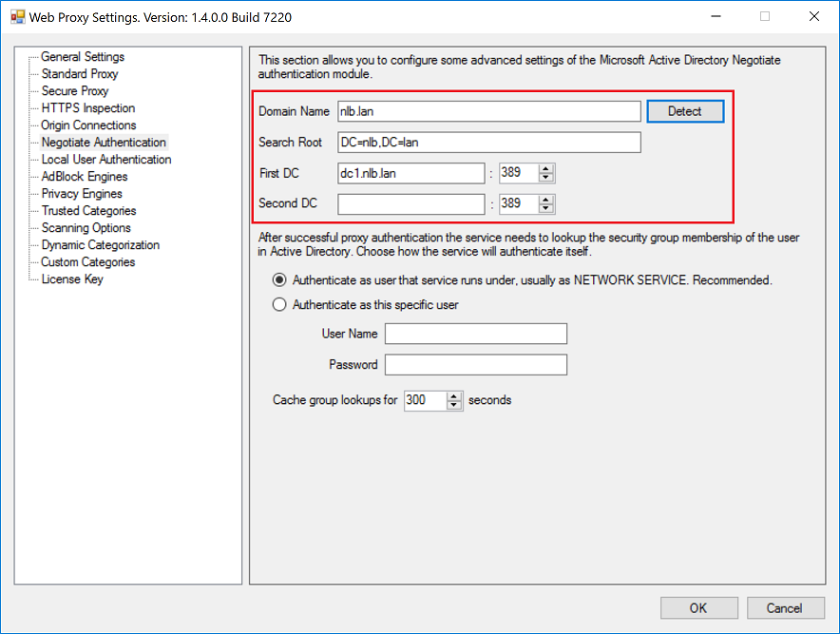
Task: Click the Detect button
Action: (x=685, y=111)
